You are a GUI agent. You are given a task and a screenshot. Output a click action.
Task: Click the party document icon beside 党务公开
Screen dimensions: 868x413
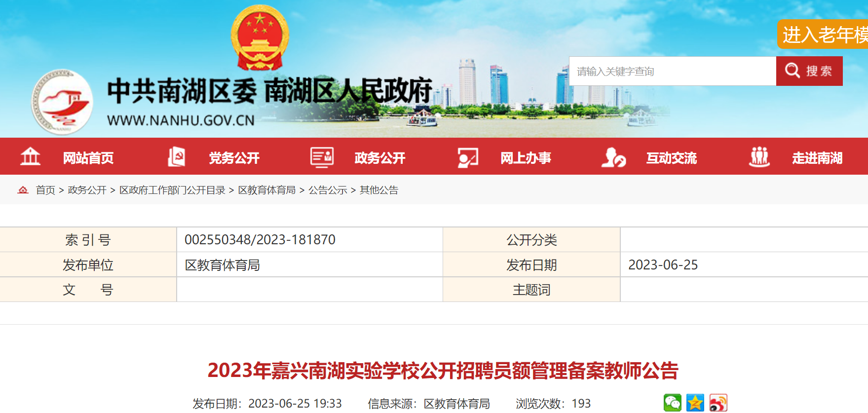(176, 157)
